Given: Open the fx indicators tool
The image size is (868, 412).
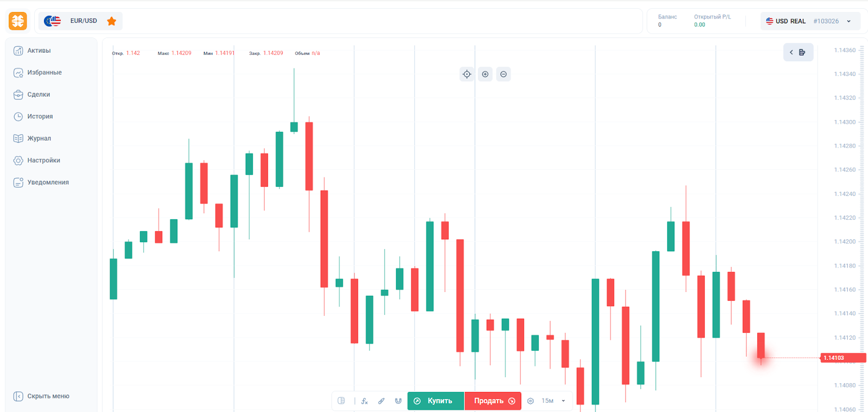Looking at the screenshot, I should click(365, 401).
